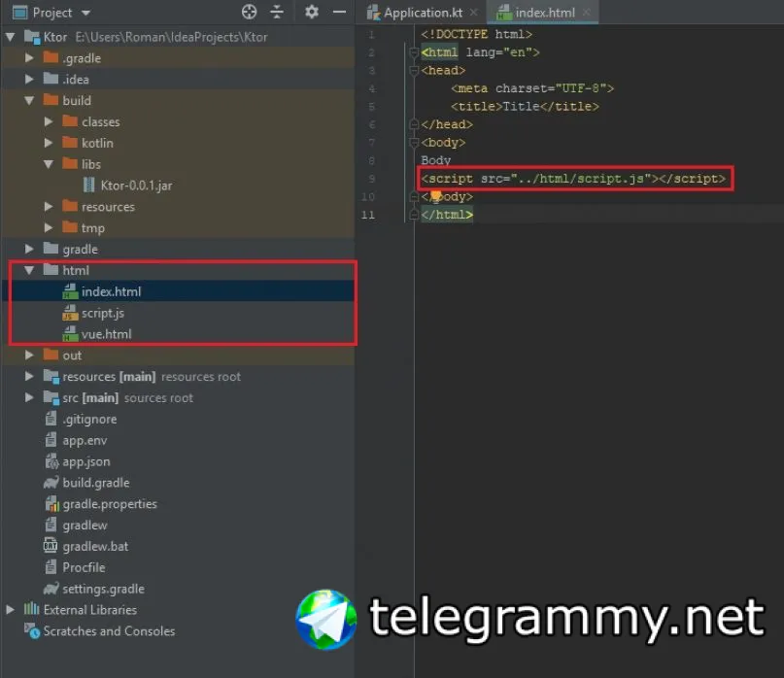Click the Ktor module folder icon
The height and width of the screenshot is (678, 784).
click(x=32, y=37)
